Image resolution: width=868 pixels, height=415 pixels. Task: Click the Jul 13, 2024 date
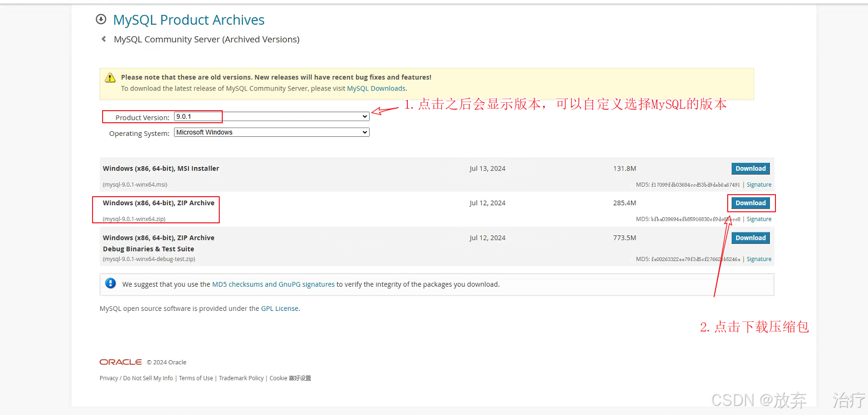coord(487,169)
